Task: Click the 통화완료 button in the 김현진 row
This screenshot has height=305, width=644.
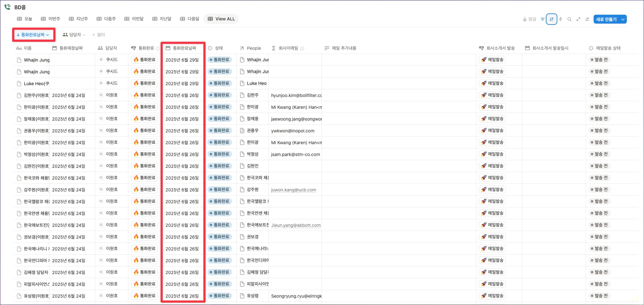Action: [x=144, y=166]
